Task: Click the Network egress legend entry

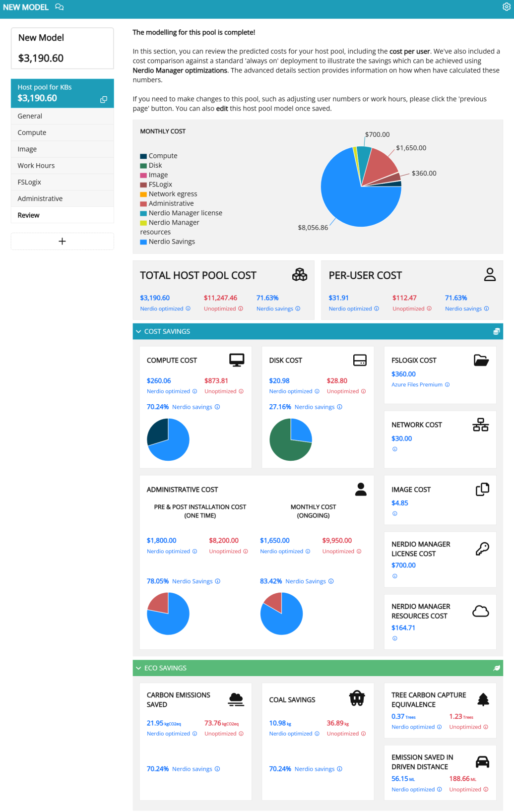Action: pos(169,194)
